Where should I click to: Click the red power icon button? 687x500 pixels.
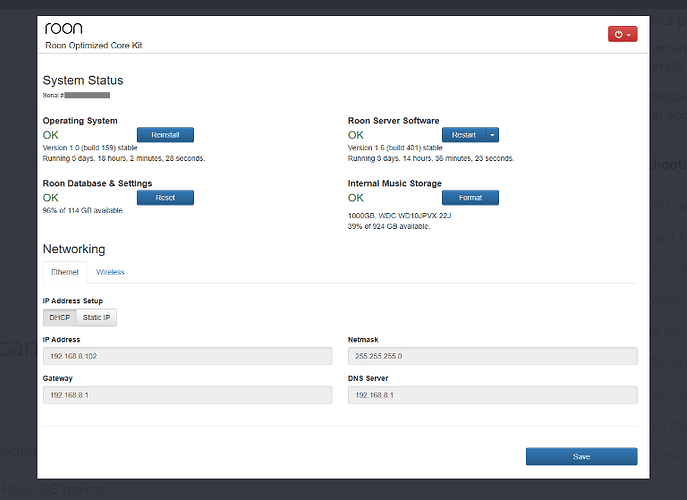tap(618, 34)
